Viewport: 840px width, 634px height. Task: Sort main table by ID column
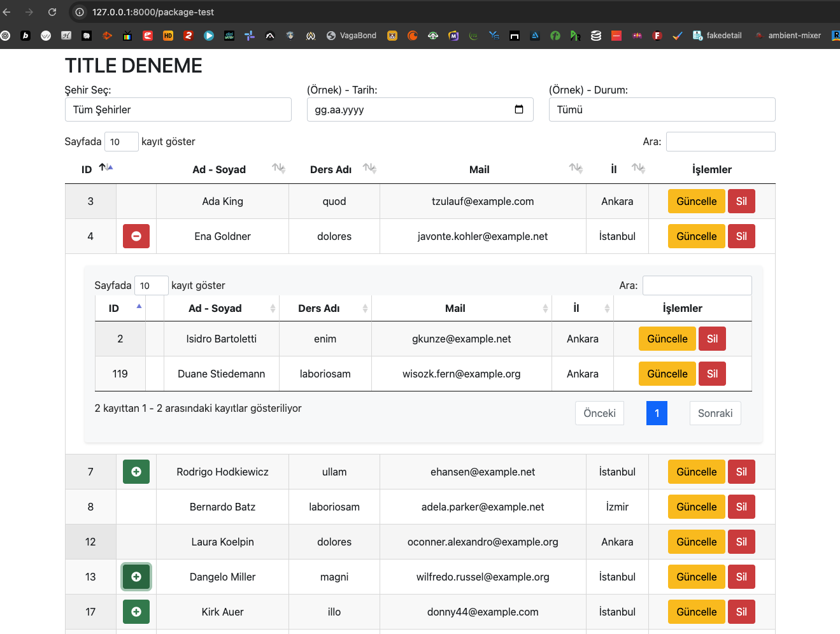[x=87, y=169]
